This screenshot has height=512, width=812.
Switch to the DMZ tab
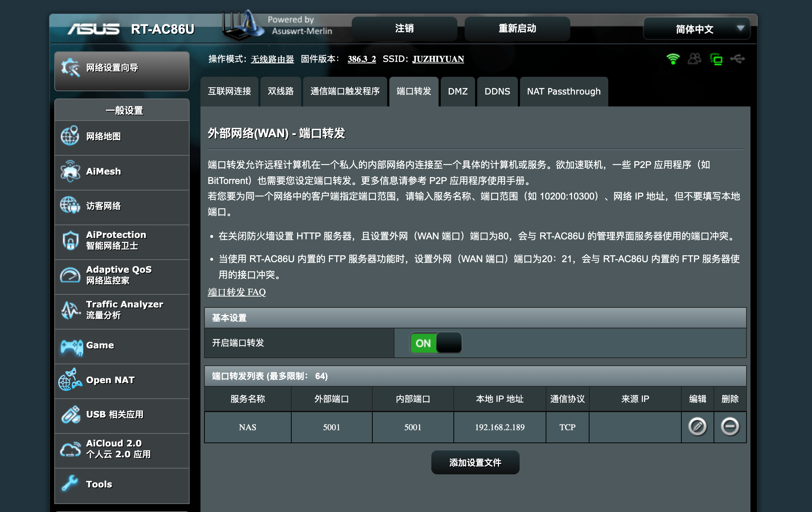point(458,92)
